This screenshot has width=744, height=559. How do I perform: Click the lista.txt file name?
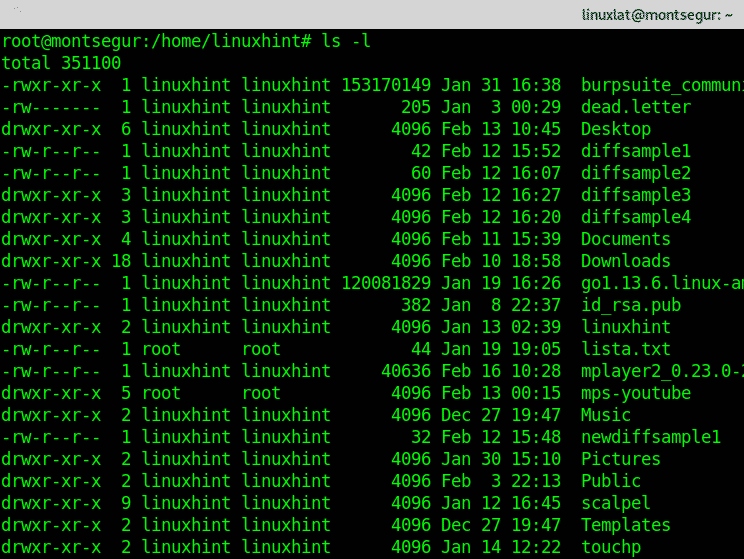pyautogui.click(x=626, y=349)
